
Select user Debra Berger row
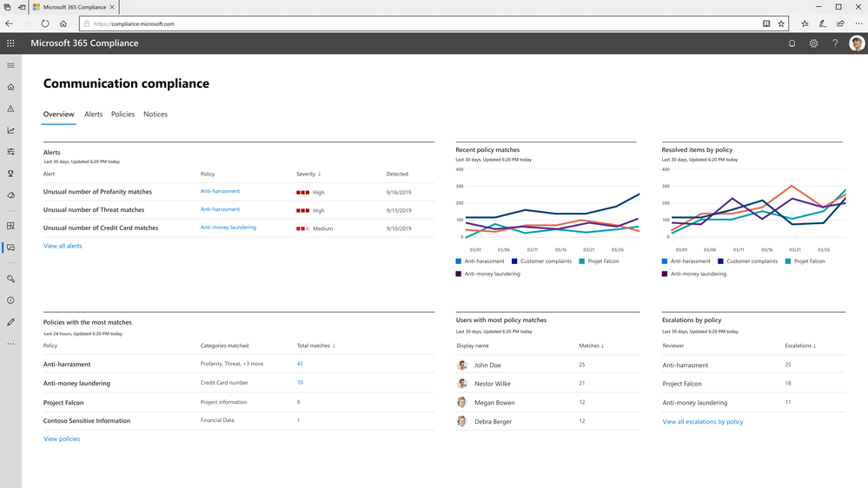click(547, 421)
